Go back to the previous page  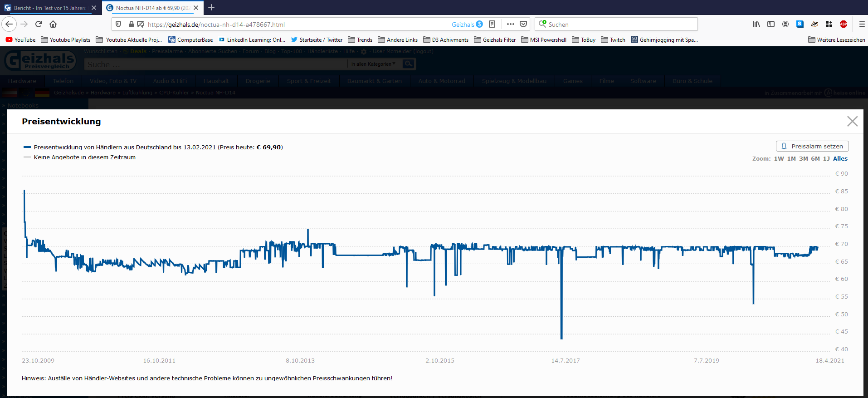(9, 24)
